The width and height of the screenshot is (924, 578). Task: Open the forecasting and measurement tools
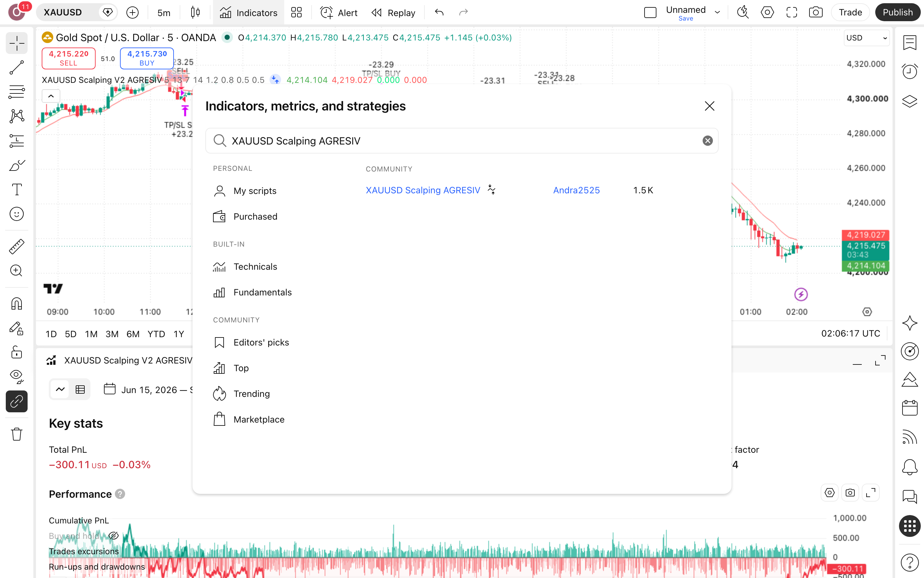pos(16,141)
